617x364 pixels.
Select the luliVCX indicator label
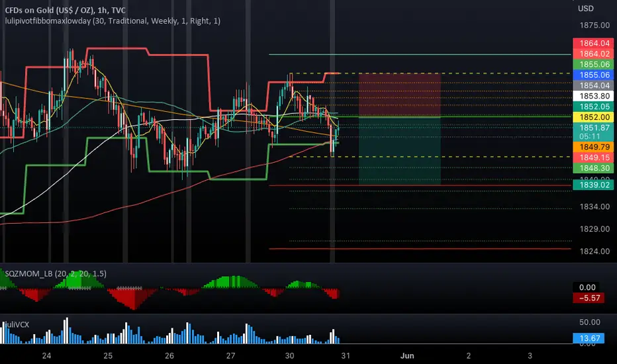click(17, 325)
